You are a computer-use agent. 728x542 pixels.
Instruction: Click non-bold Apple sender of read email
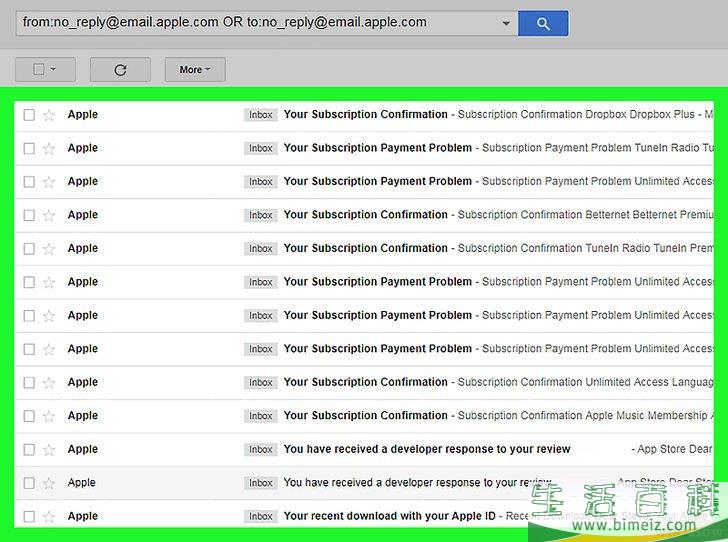tap(81, 483)
